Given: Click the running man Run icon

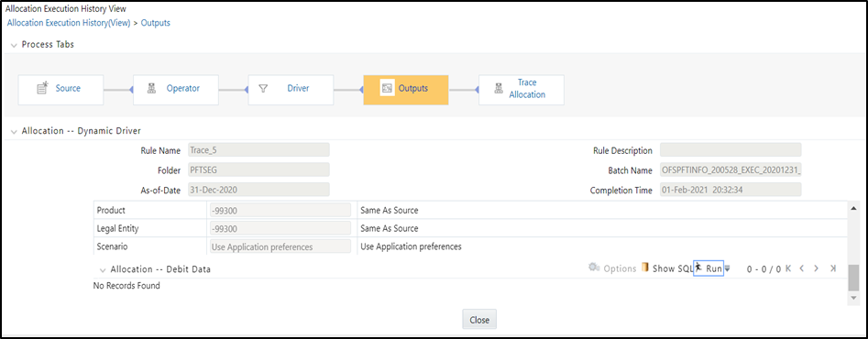Looking at the screenshot, I should click(698, 268).
